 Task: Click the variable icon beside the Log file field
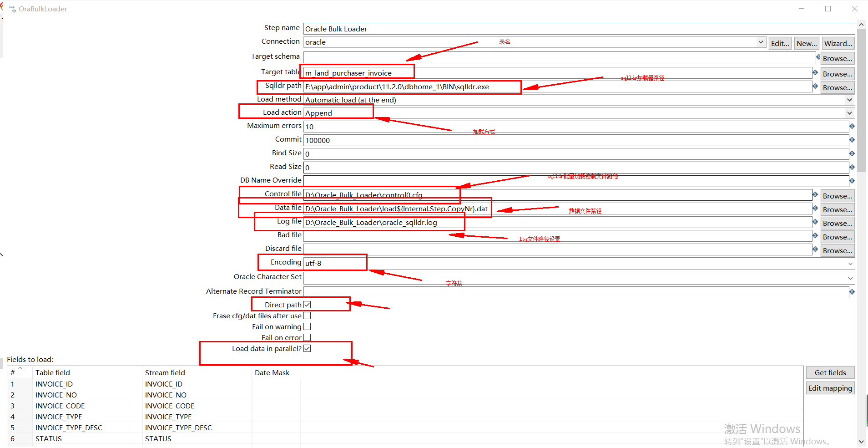[x=814, y=222]
